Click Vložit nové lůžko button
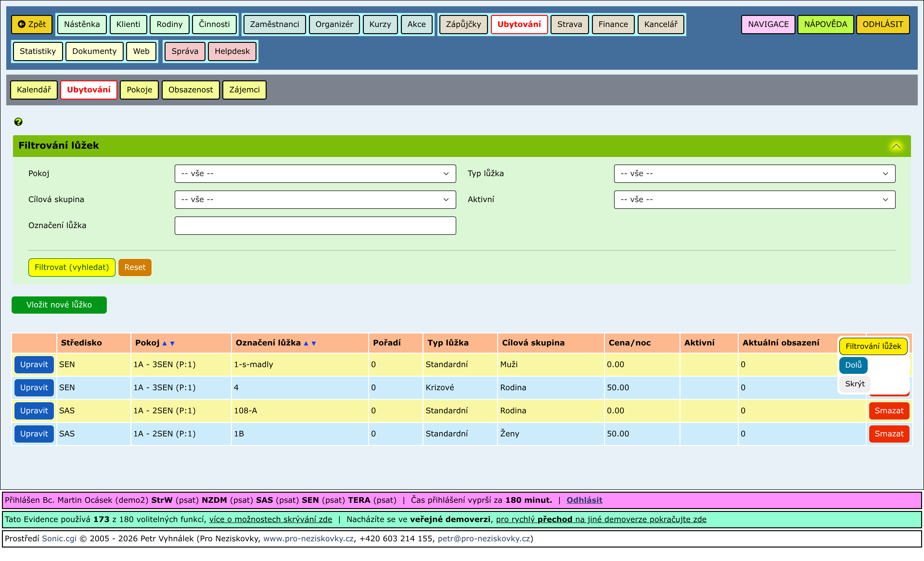Screen dimensions: 924x561 click(x=59, y=305)
